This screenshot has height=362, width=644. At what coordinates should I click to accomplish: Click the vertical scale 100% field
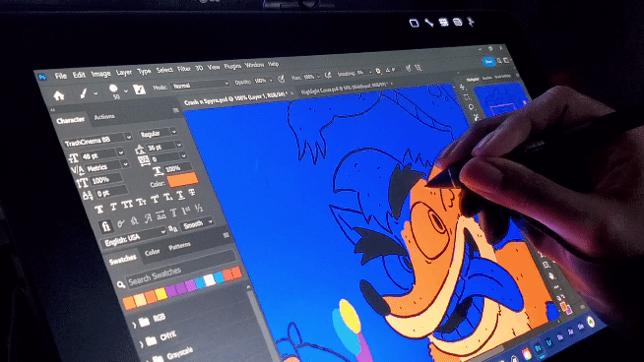click(x=106, y=179)
